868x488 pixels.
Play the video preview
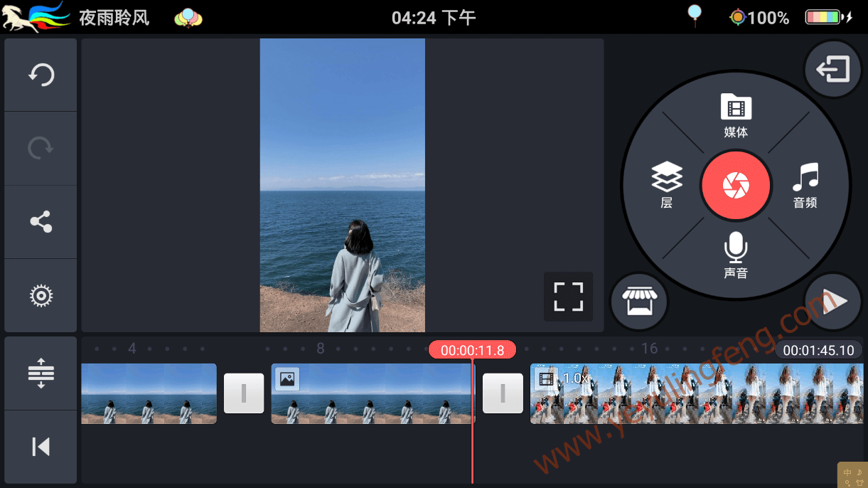(x=832, y=302)
